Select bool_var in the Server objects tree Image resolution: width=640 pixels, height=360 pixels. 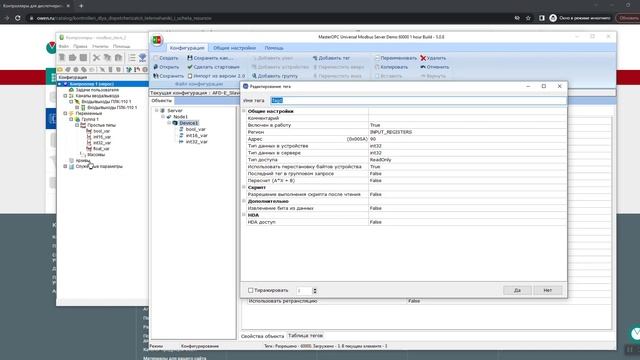coord(196,129)
